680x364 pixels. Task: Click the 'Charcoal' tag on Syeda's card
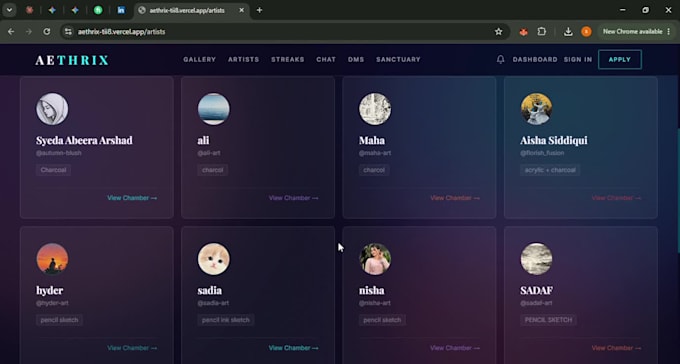(53, 170)
